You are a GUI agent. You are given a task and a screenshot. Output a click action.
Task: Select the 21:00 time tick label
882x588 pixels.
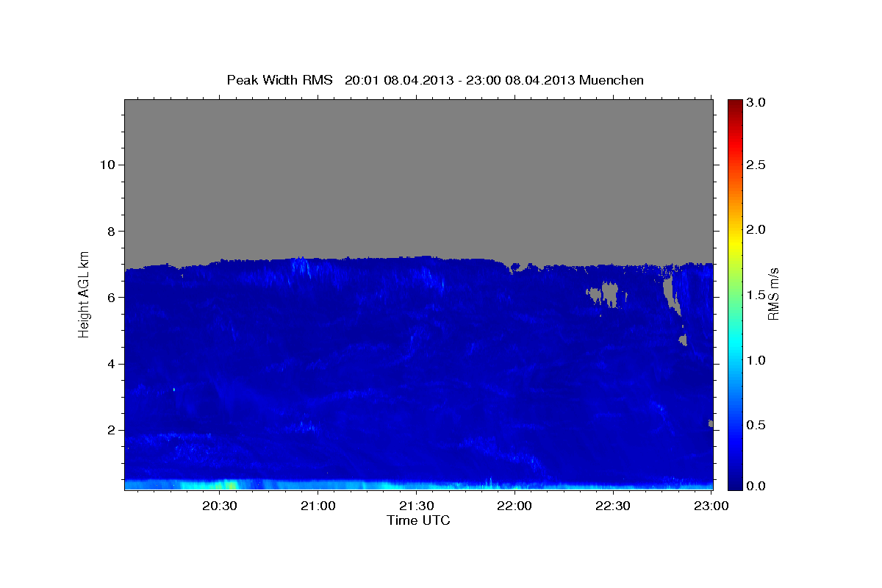(318, 506)
